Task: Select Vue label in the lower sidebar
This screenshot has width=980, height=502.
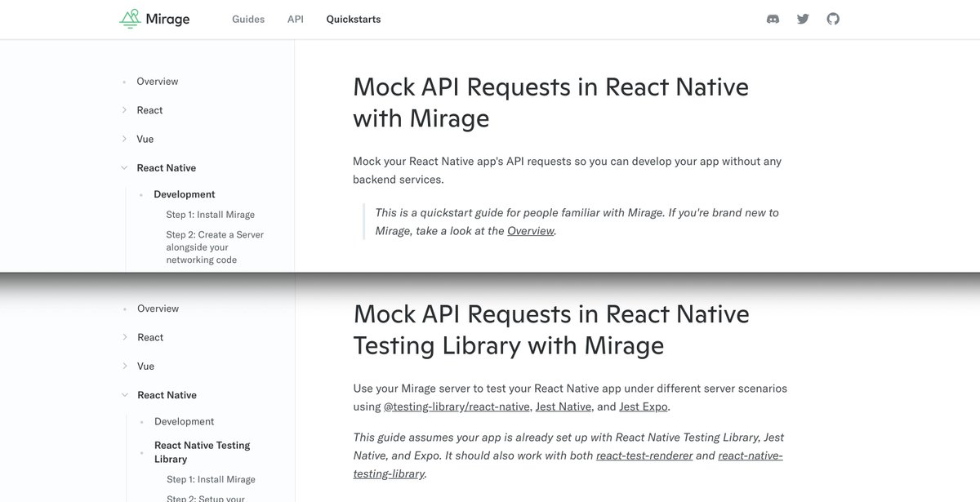Action: point(146,366)
